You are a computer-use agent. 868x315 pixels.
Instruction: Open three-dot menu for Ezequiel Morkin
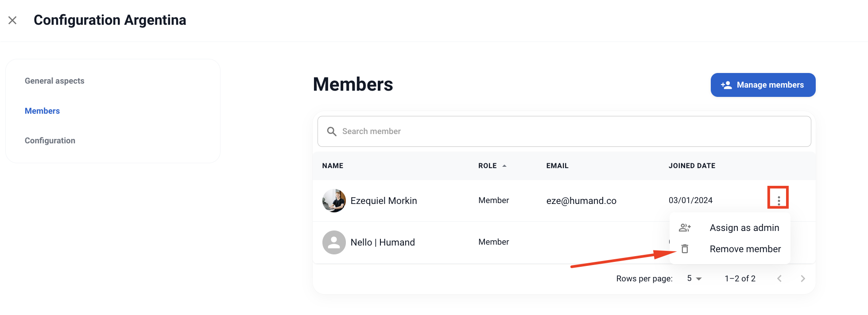(779, 200)
